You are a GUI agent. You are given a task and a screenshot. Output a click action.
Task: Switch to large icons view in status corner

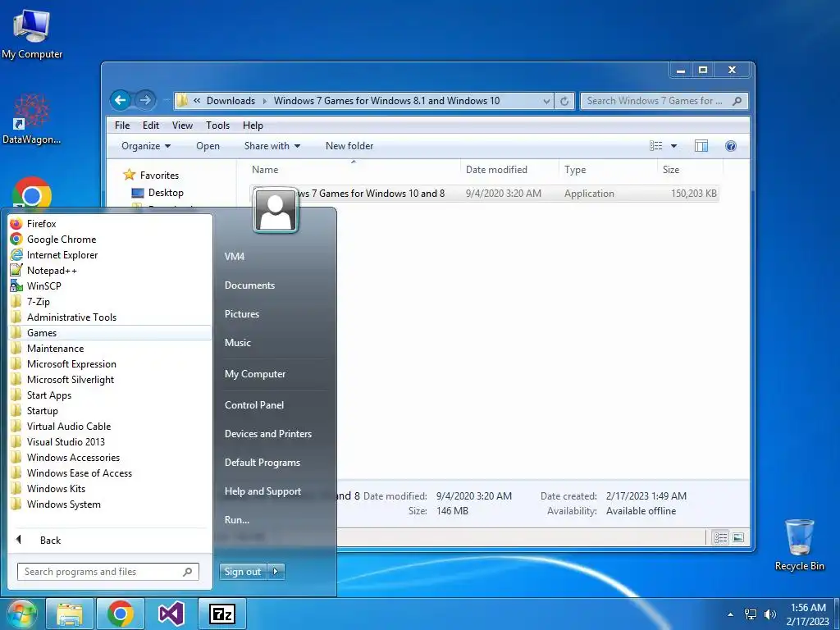point(738,537)
